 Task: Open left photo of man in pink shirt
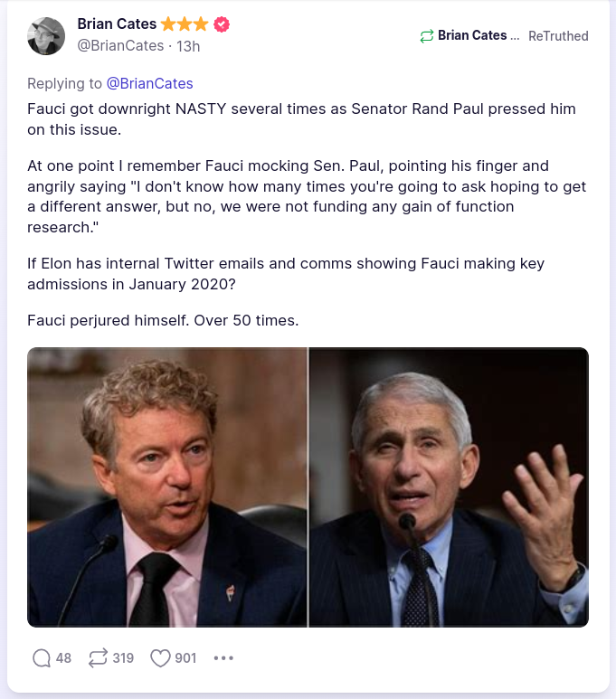click(167, 486)
